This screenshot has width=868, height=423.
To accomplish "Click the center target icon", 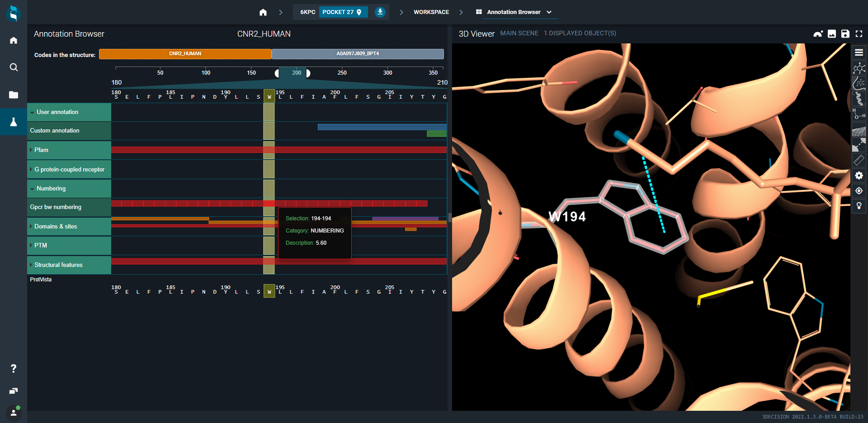I will [859, 191].
